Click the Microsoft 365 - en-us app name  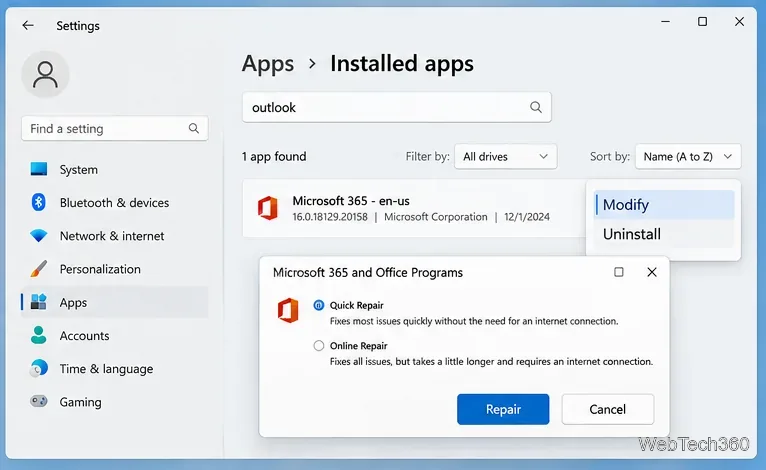pyautogui.click(x=351, y=201)
